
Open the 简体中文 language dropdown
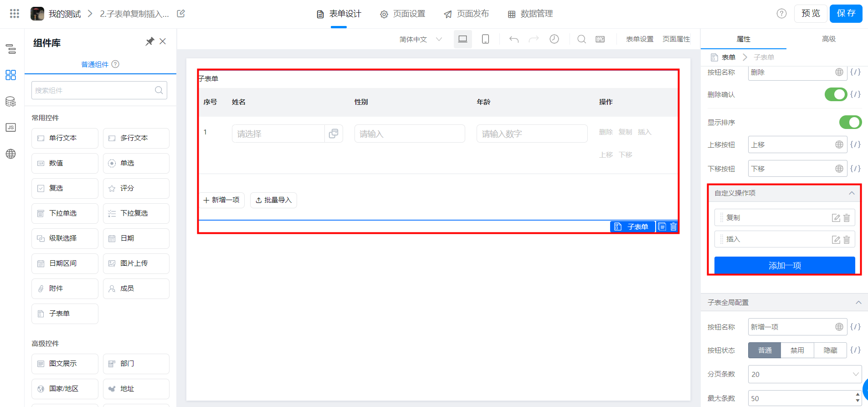point(421,39)
